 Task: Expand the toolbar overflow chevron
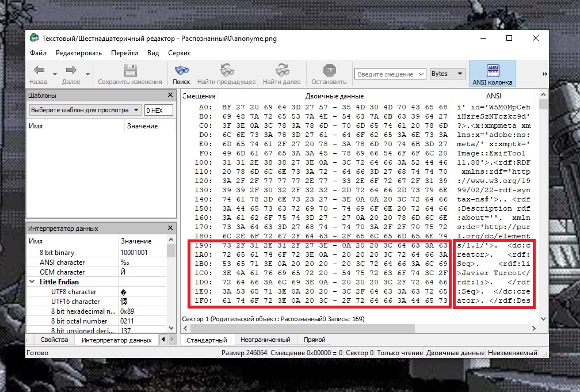[x=544, y=74]
